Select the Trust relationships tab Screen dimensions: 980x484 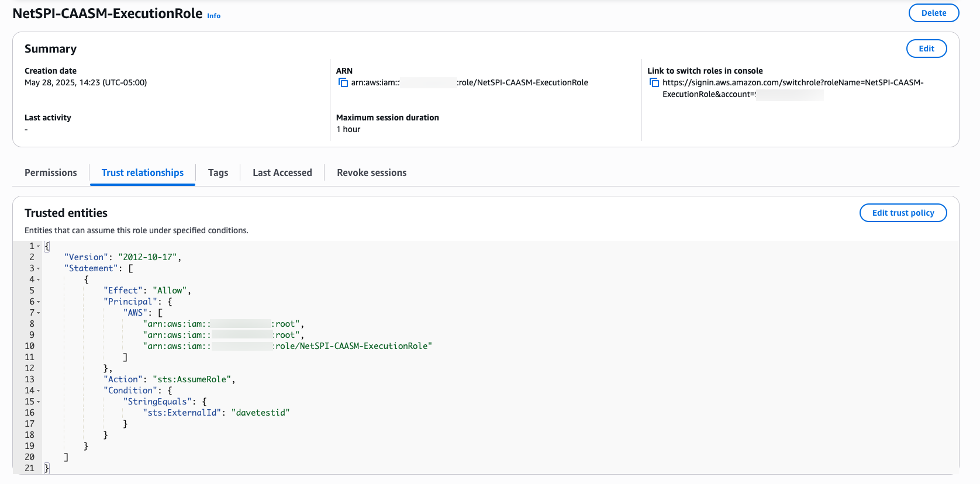point(143,172)
